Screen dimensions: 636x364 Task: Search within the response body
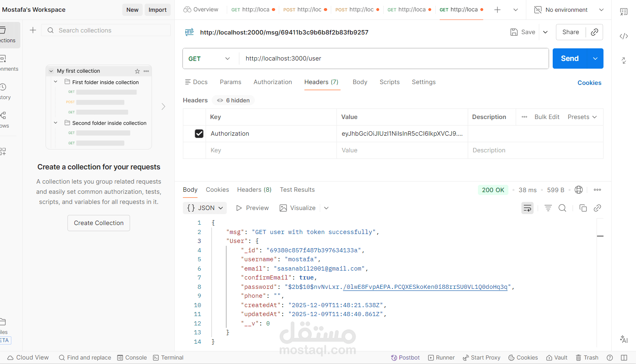[562, 208]
